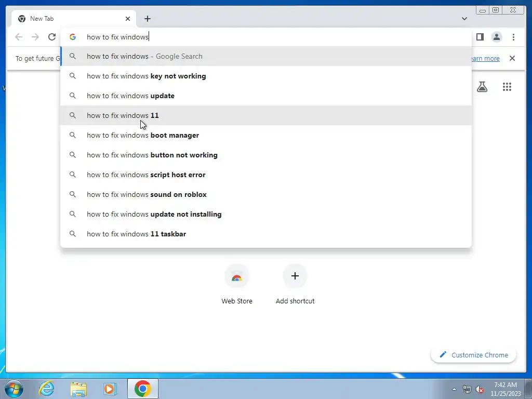Image resolution: width=532 pixels, height=399 pixels.
Task: Open Customize Chrome button
Action: pos(473,355)
